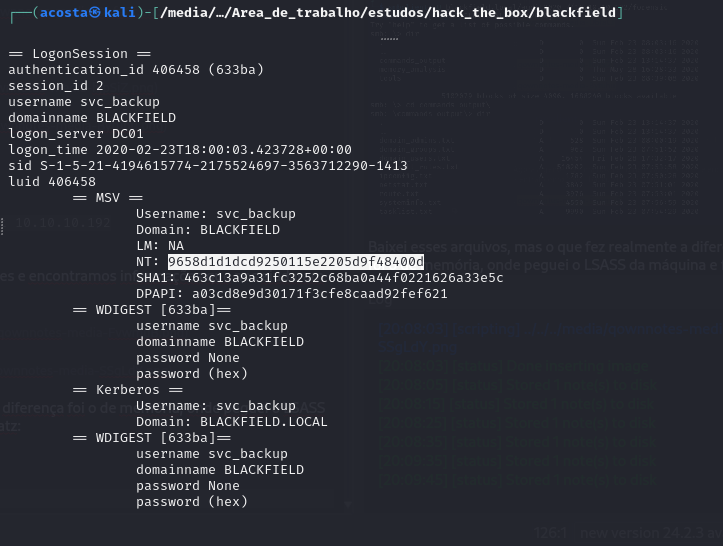The image size is (723, 546).
Task: Click the authentication_id 406458 line
Action: [x=136, y=70]
